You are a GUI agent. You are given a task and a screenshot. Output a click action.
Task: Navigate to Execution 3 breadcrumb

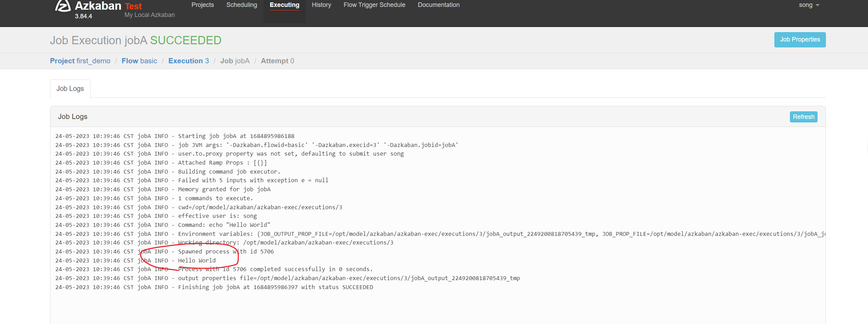pos(189,61)
